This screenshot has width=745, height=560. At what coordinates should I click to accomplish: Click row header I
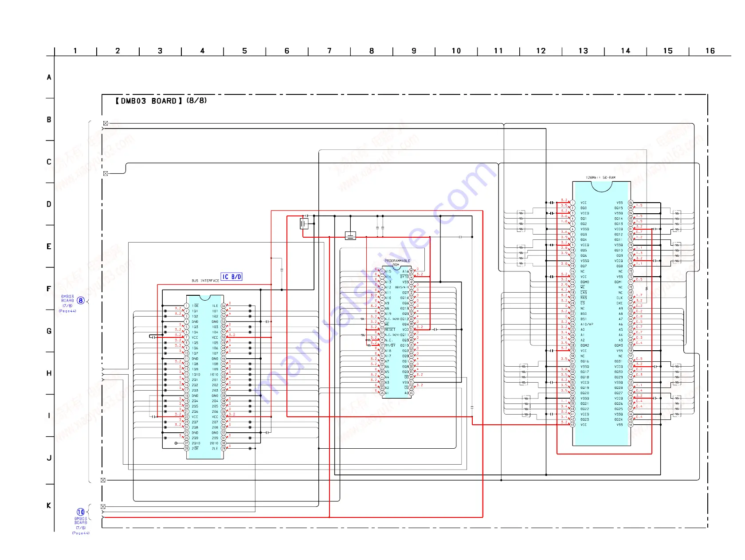[49, 416]
